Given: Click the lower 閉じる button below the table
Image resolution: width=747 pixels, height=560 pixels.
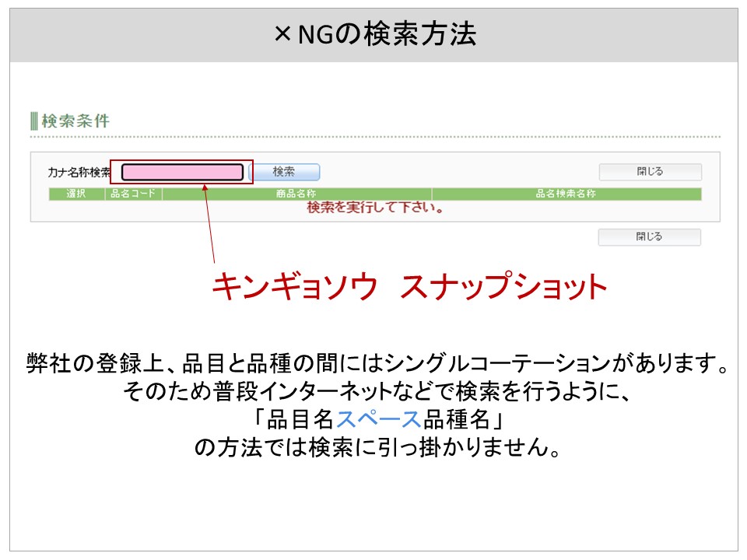Looking at the screenshot, I should coord(649,236).
